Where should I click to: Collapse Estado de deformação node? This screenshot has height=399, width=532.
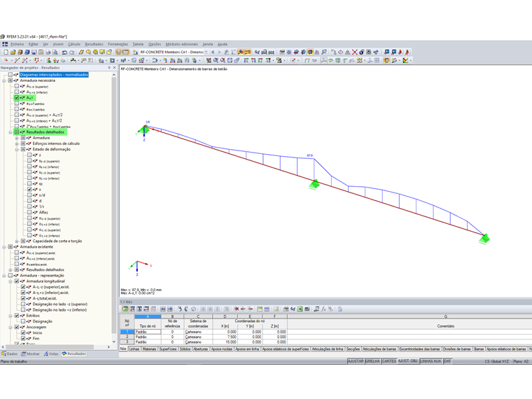[17, 150]
